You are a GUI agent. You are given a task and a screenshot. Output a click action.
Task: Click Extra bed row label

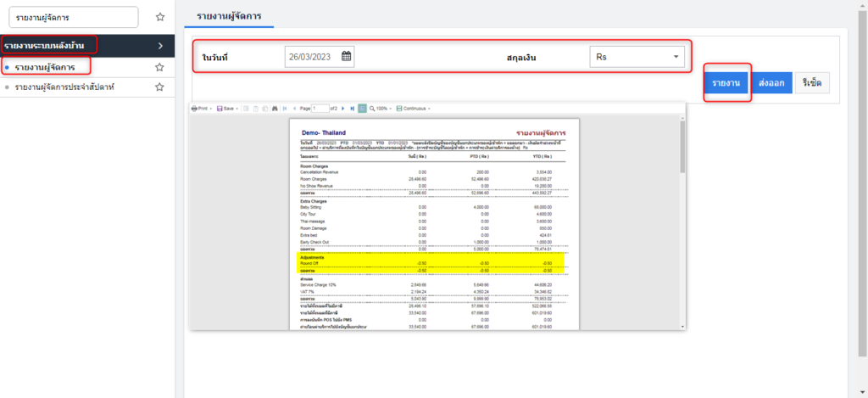(x=309, y=235)
